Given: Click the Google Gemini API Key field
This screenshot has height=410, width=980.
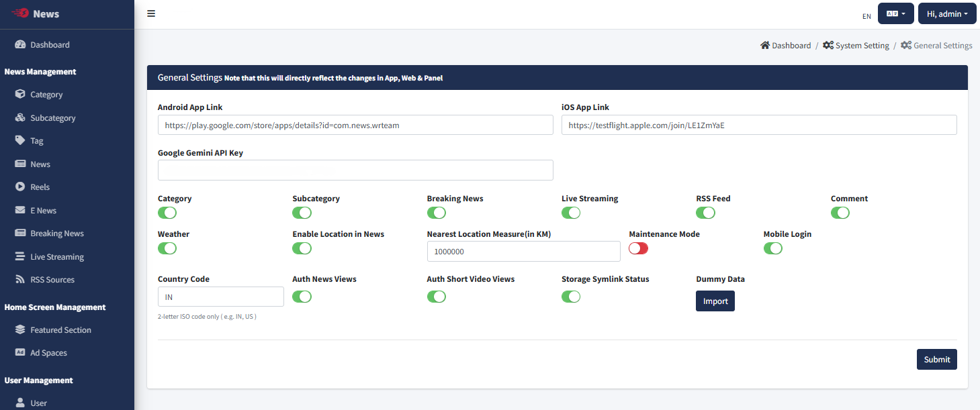Looking at the screenshot, I should [355, 170].
